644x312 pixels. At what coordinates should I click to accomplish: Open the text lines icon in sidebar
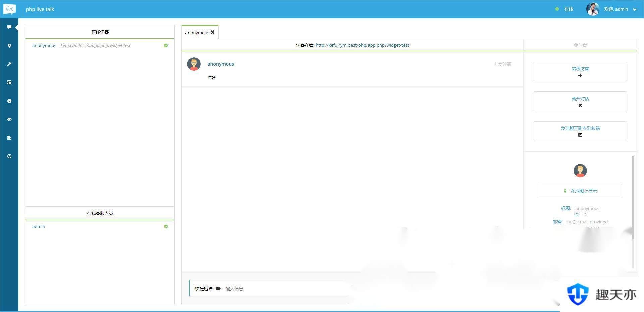[x=9, y=138]
